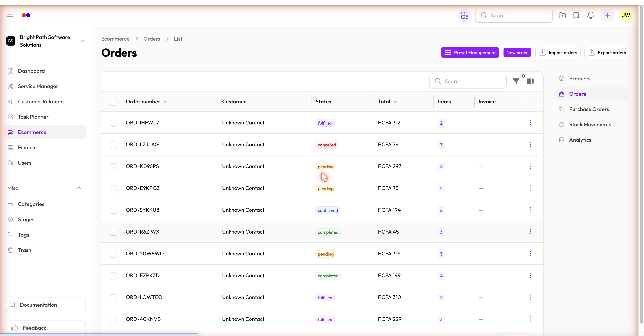Click Preset Management button

click(470, 53)
